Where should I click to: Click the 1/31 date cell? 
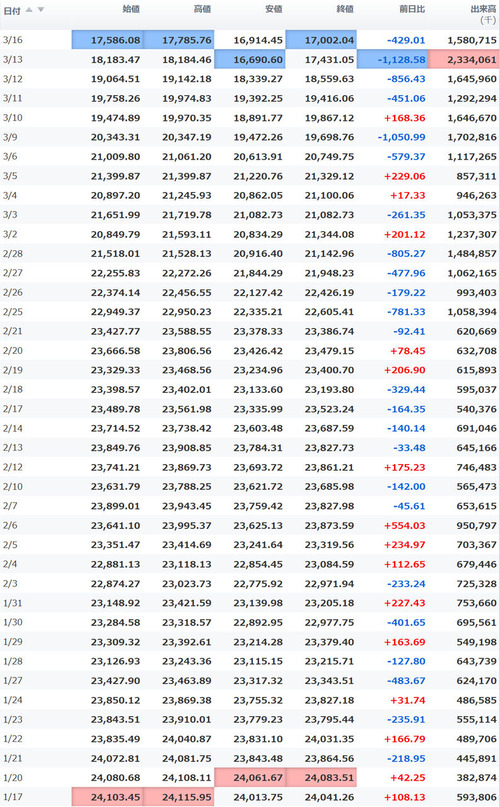click(12, 603)
